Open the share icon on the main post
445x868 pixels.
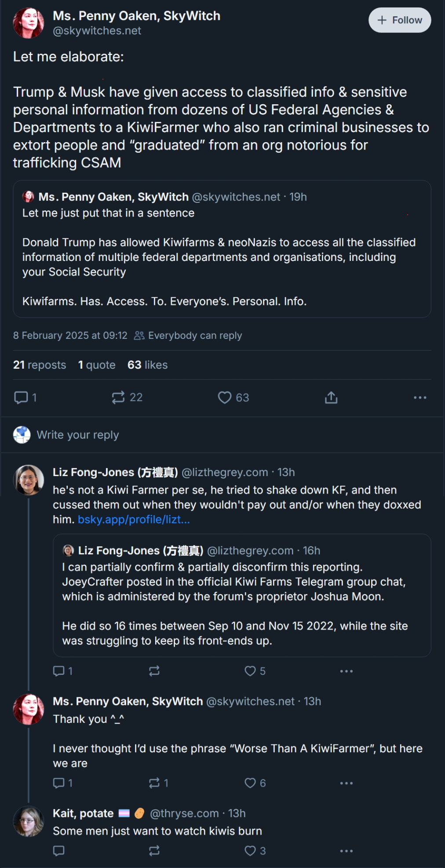[331, 398]
